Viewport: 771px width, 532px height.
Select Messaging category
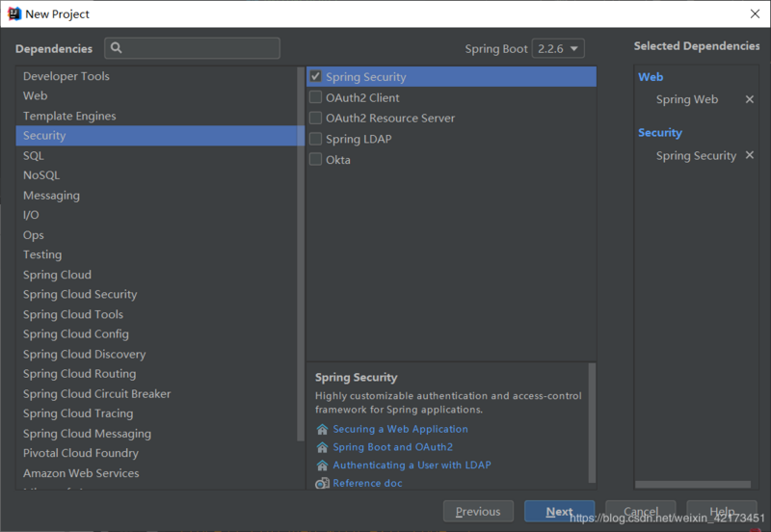coord(157,196)
